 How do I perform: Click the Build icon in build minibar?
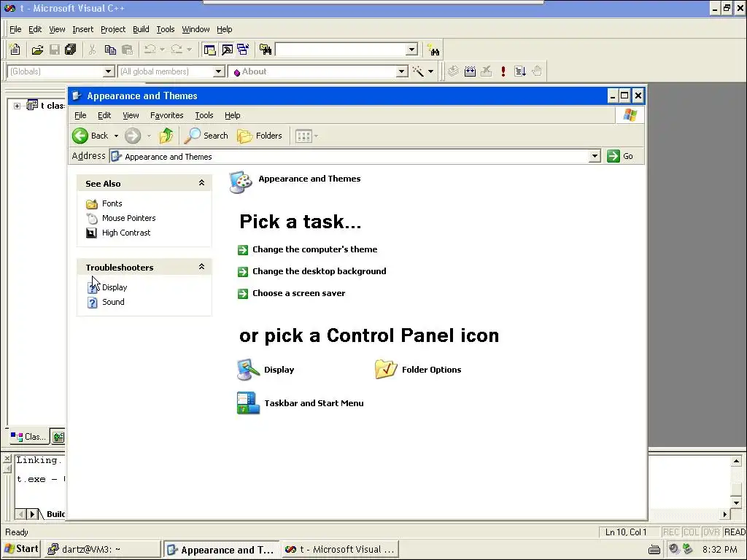pos(470,71)
